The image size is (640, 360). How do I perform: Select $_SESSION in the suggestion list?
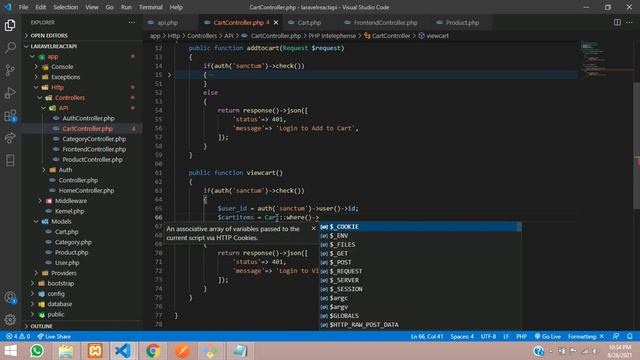point(420,289)
